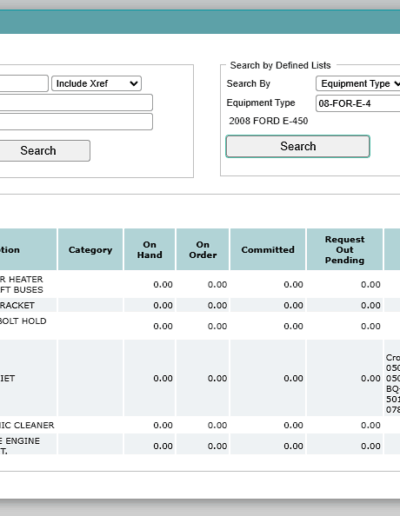The width and height of the screenshot is (400, 516).
Task: Click the 2008 FORD E-450 label
Action: (268, 121)
